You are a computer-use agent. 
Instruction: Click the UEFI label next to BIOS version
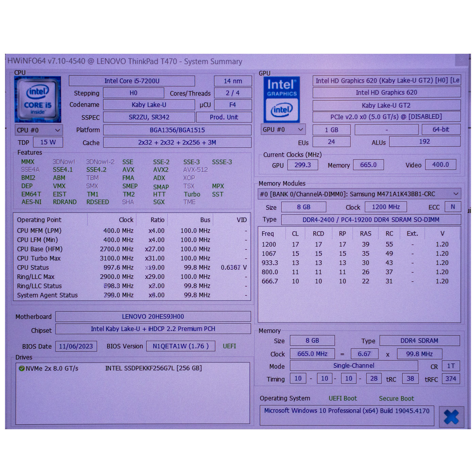(x=230, y=346)
